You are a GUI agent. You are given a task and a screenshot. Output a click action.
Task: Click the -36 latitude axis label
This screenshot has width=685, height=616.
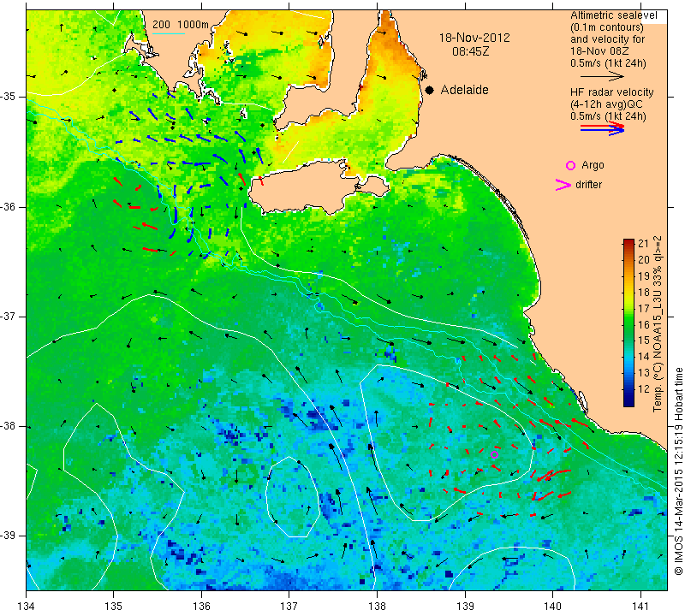tap(9, 206)
